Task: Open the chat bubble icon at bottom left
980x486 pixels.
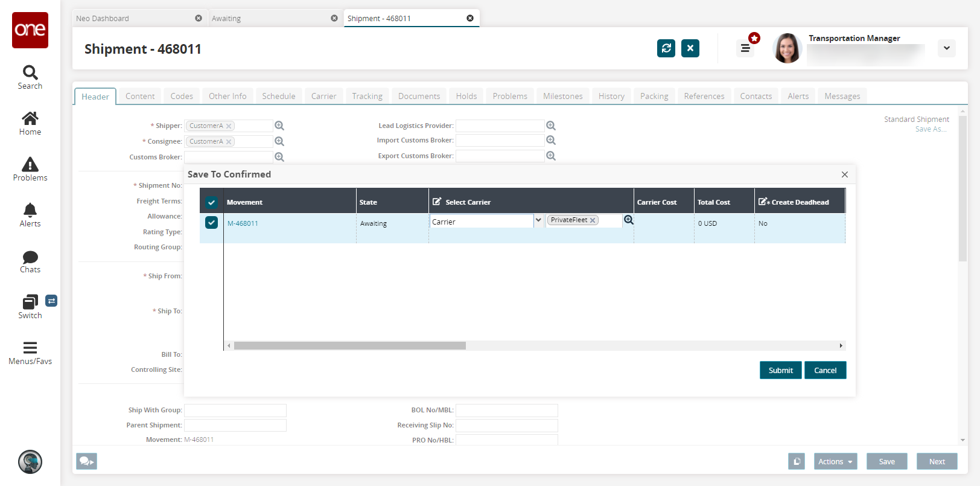Action: (86, 461)
